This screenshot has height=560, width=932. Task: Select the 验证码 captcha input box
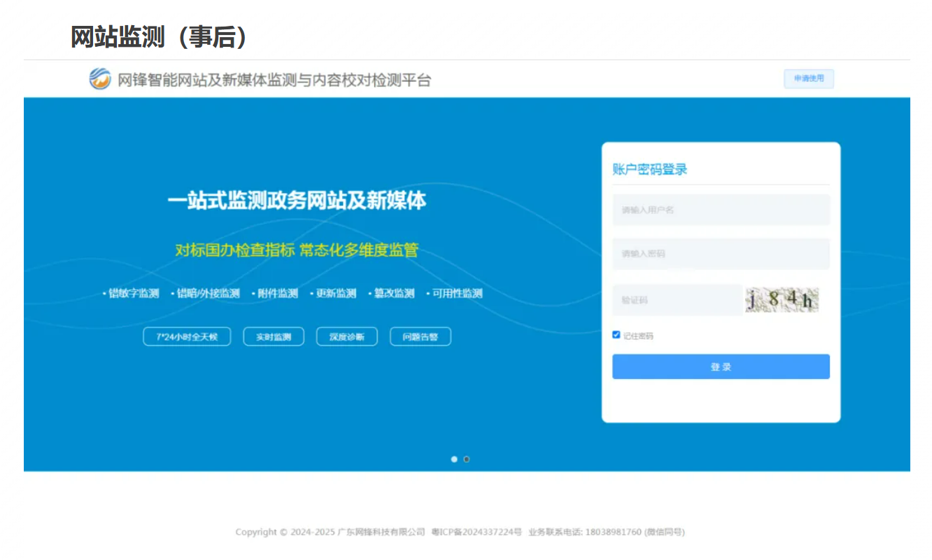[x=677, y=300]
